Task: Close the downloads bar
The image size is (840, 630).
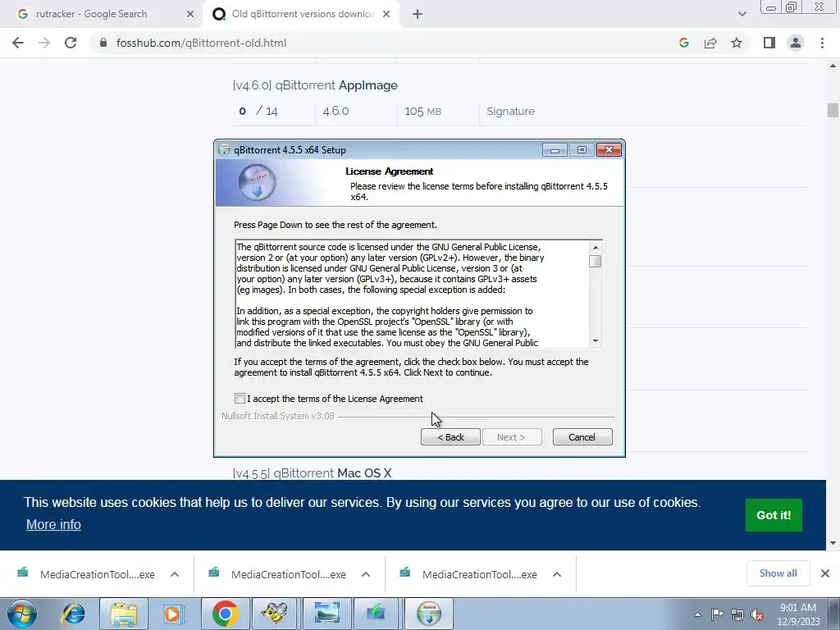Action: tap(825, 573)
